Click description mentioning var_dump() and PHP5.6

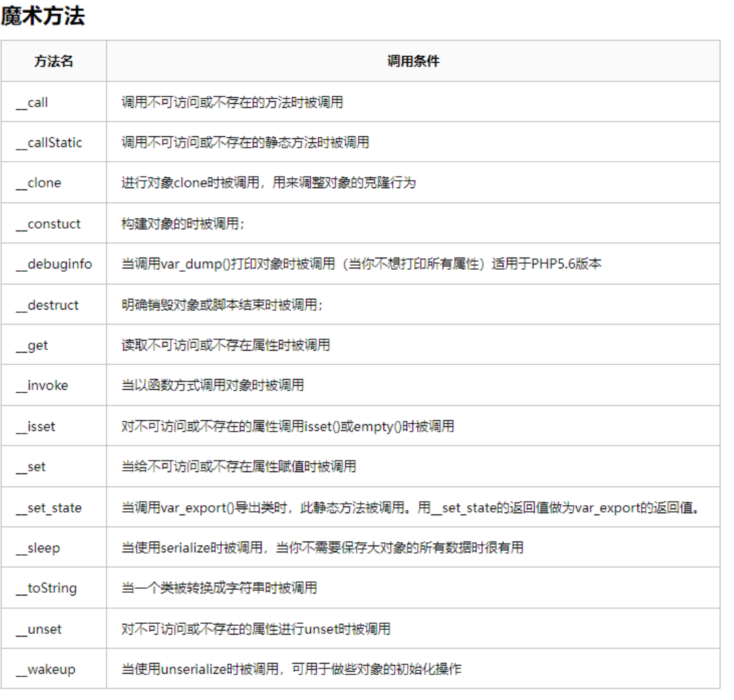(x=361, y=264)
